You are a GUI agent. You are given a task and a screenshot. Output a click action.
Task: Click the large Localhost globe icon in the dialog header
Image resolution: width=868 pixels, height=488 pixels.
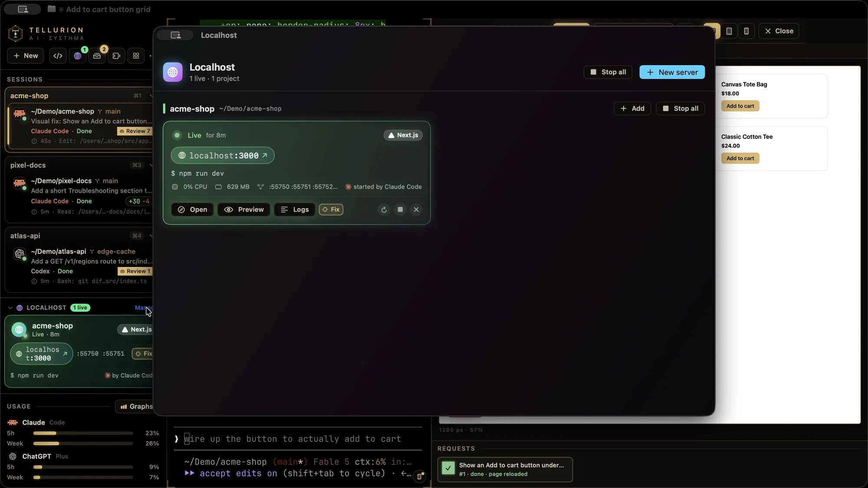point(173,72)
